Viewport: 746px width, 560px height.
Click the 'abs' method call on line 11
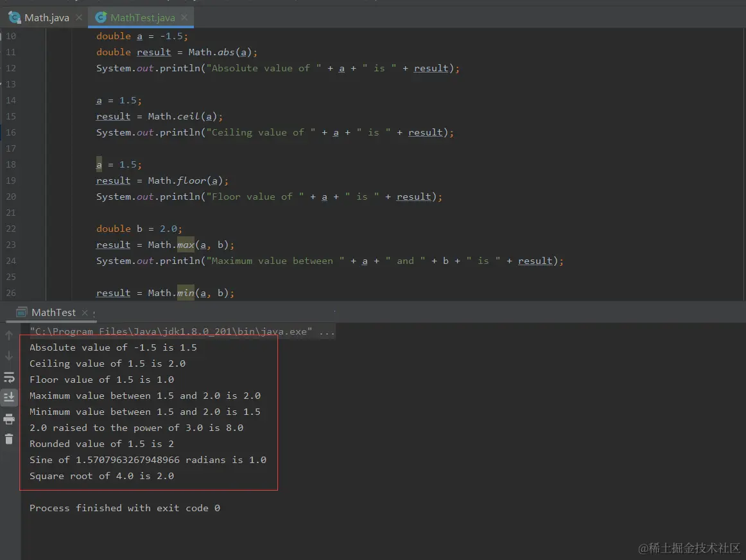tap(226, 52)
